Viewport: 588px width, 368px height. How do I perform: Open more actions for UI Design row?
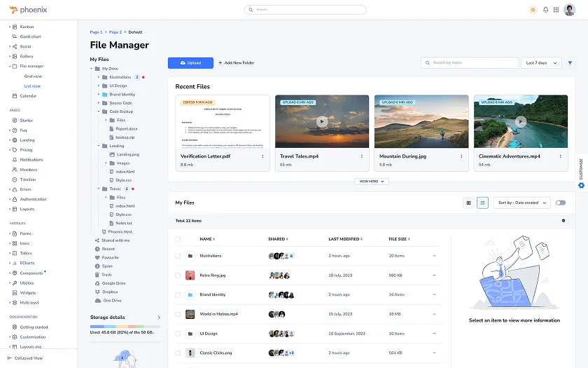(x=434, y=334)
